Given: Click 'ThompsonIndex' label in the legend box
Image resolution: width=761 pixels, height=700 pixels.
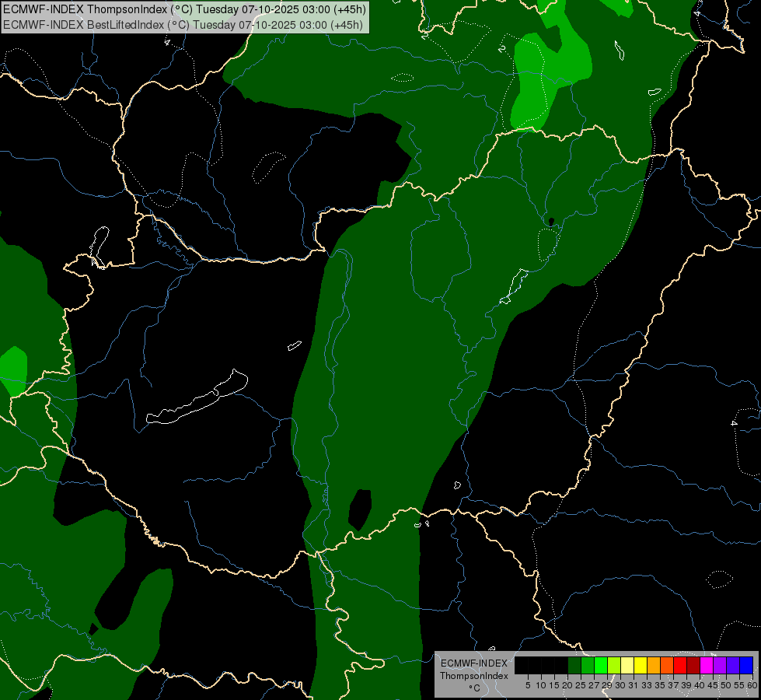Looking at the screenshot, I should (474, 676).
